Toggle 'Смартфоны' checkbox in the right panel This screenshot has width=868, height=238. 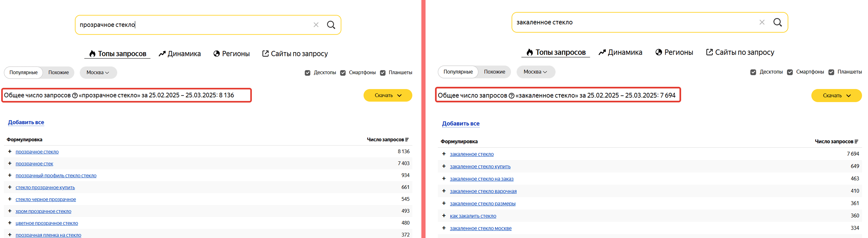(790, 72)
